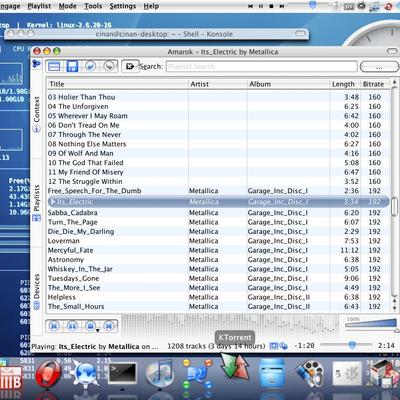Select track "Free_Speech_For_The_Dumb"
The width and height of the screenshot is (400, 400).
[x=218, y=191]
